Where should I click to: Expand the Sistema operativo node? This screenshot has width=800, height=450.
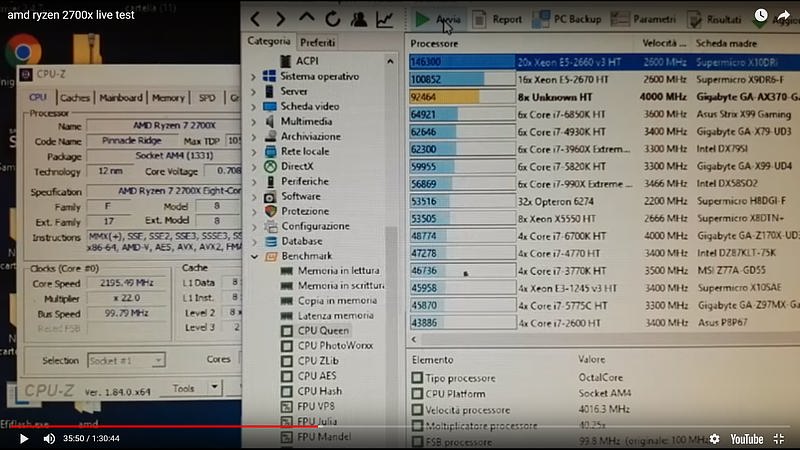click(x=254, y=77)
